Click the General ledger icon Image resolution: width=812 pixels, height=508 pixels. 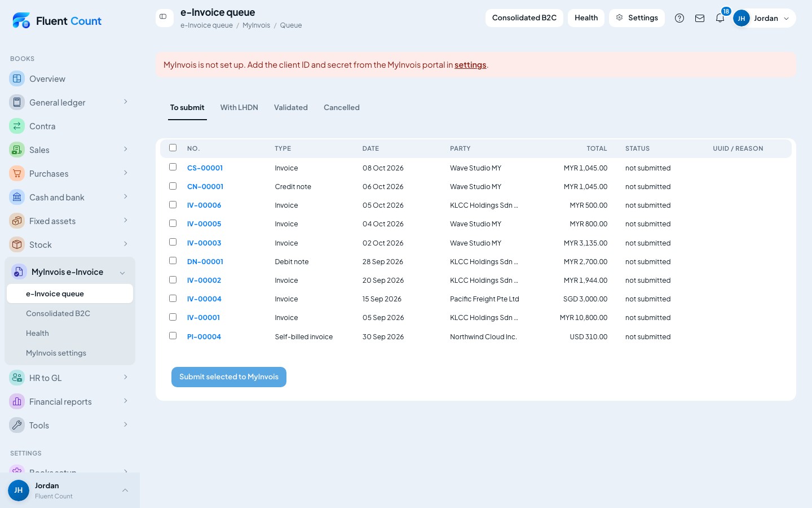coord(17,102)
